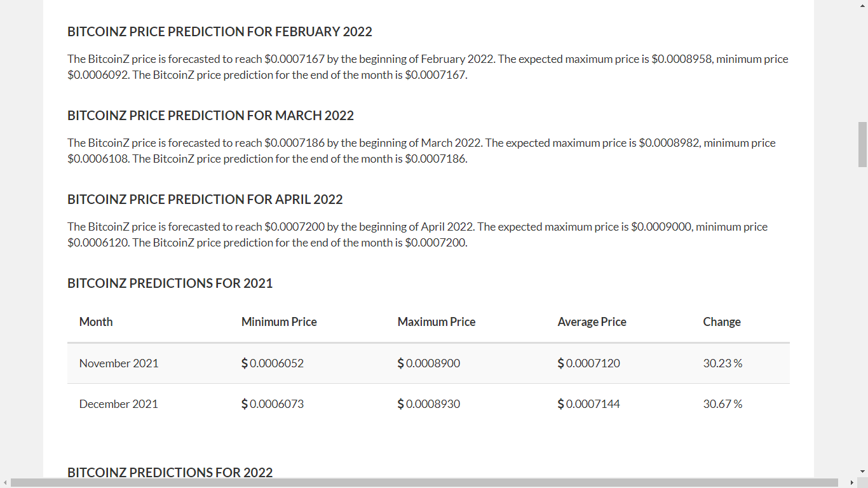Click the Month column header
868x488 pixels.
tap(96, 322)
